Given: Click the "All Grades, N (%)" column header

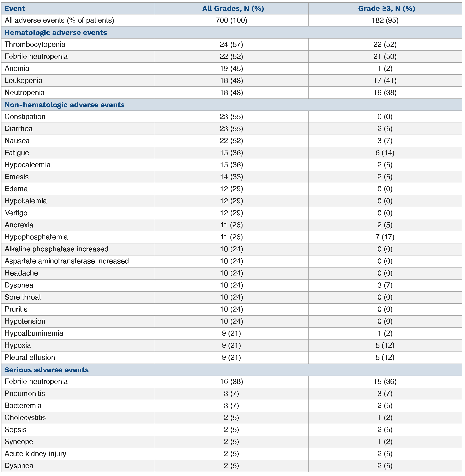Looking at the screenshot, I should pyautogui.click(x=233, y=8).
